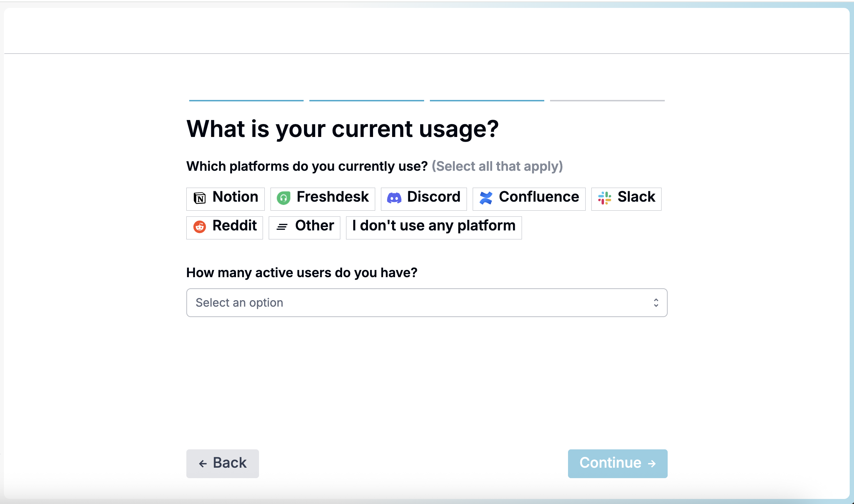Click the Discord logo icon
The height and width of the screenshot is (504, 854).
[x=394, y=198]
